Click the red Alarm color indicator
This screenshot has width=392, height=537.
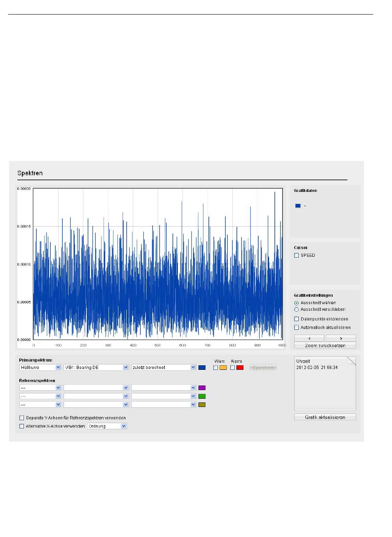tap(240, 367)
